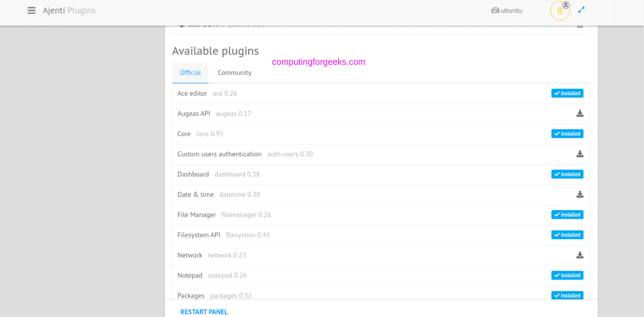Viewport: 644px width, 317px height.
Task: Select the Filesystem API plugin name
Action: (x=199, y=235)
